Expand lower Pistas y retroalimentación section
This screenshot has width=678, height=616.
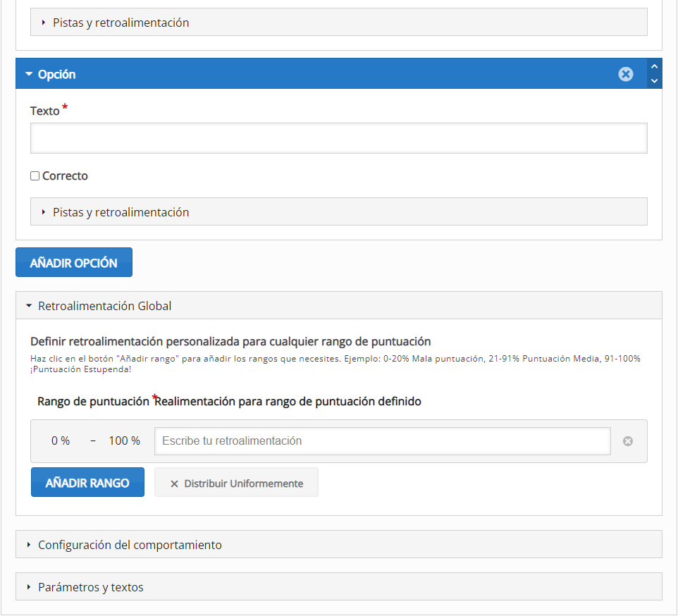338,212
